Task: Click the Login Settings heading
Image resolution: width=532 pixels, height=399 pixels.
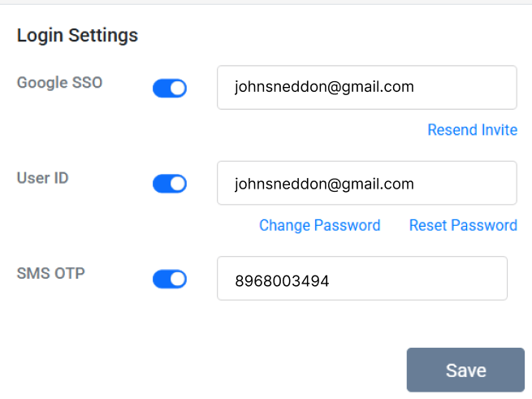Action: click(77, 36)
